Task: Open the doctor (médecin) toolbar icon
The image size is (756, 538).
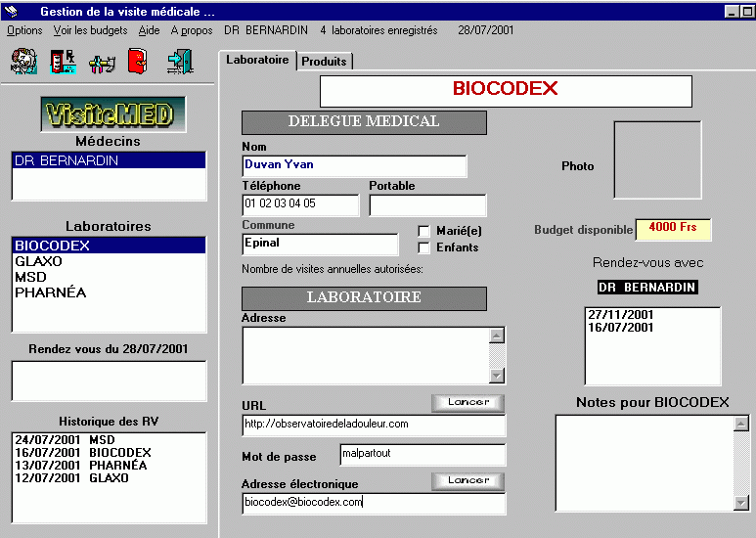Action: pyautogui.click(x=24, y=62)
